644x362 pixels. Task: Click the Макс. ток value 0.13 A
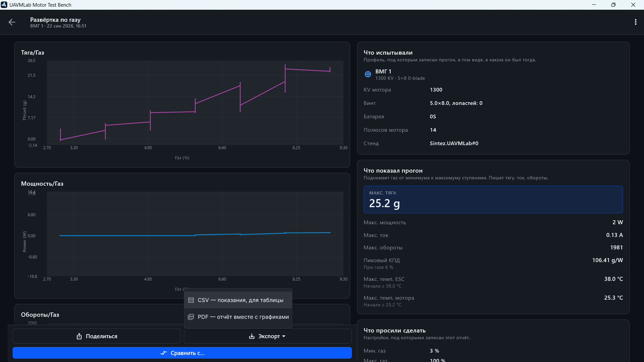pos(614,235)
